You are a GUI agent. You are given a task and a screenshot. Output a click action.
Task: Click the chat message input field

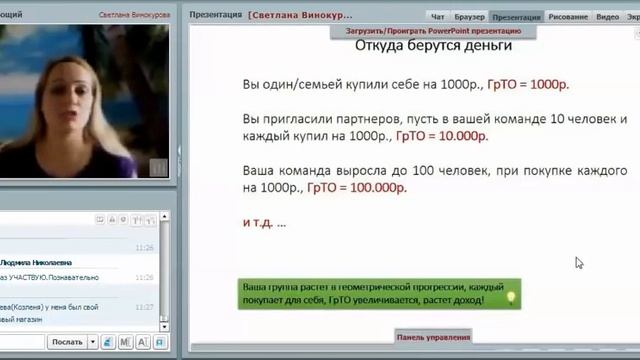pos(22,342)
